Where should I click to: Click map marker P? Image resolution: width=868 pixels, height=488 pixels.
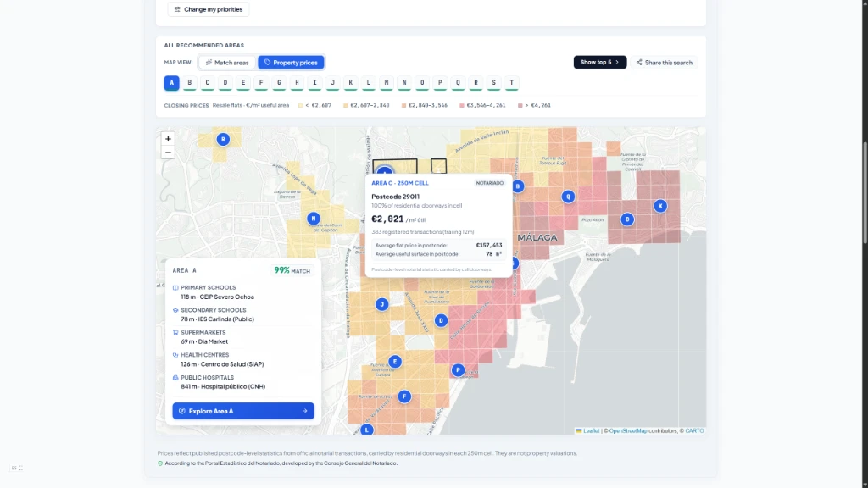pos(458,370)
